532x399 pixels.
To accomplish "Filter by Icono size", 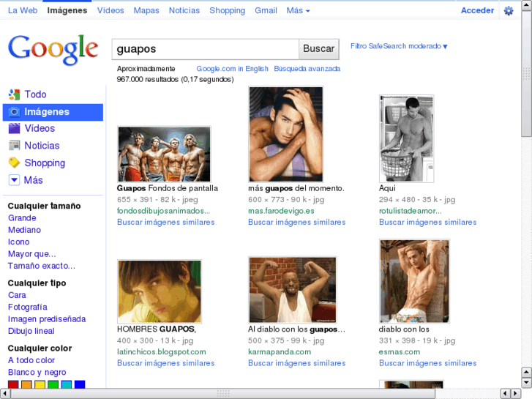I will 19,242.
